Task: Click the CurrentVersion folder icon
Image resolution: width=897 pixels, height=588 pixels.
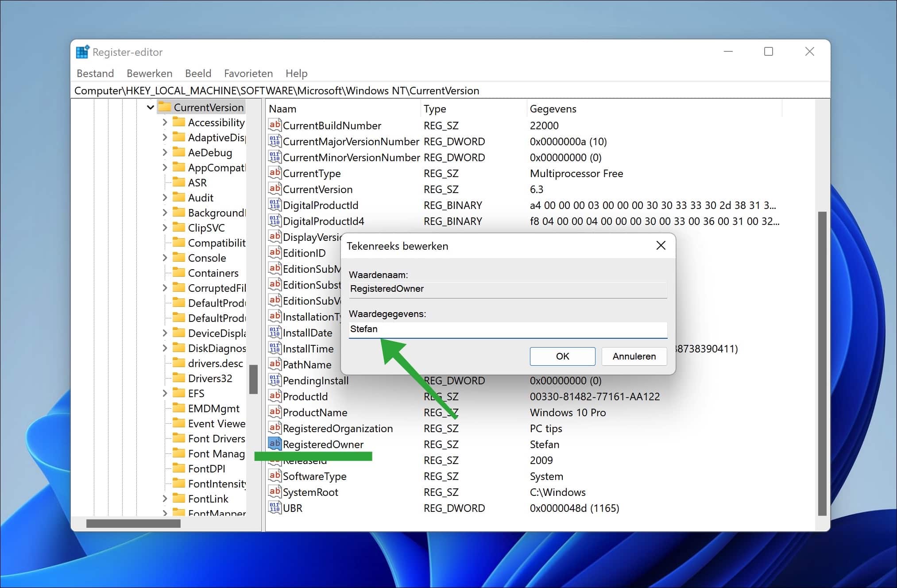Action: pos(165,107)
